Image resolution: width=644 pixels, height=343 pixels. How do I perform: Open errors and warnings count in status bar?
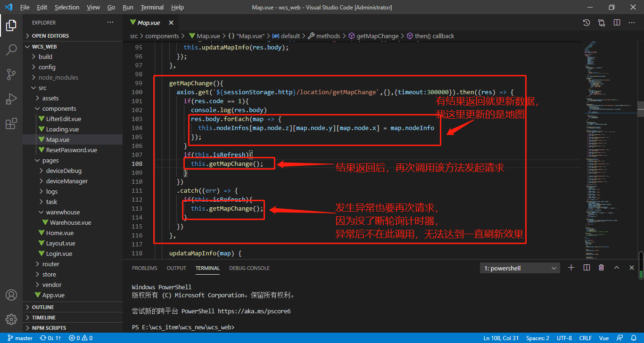(81, 338)
